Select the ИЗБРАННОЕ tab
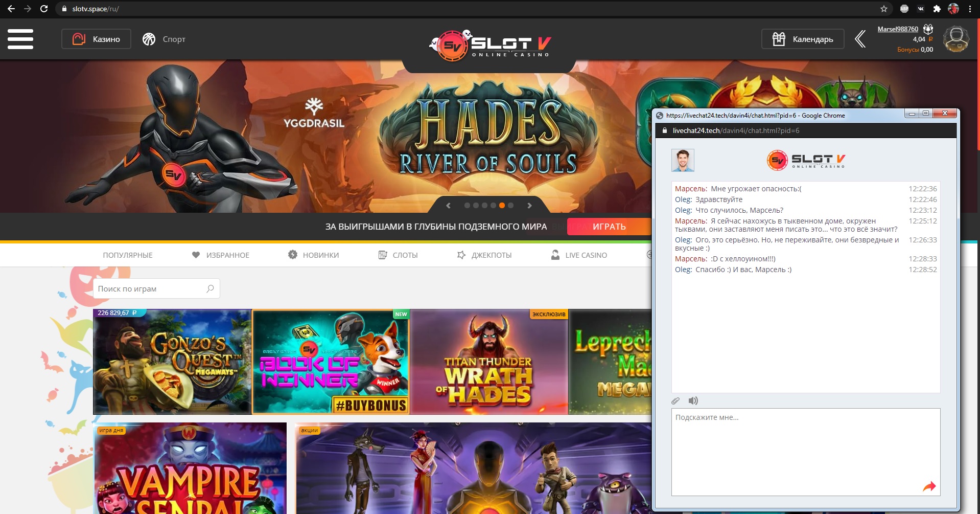This screenshot has width=980, height=514. [221, 255]
